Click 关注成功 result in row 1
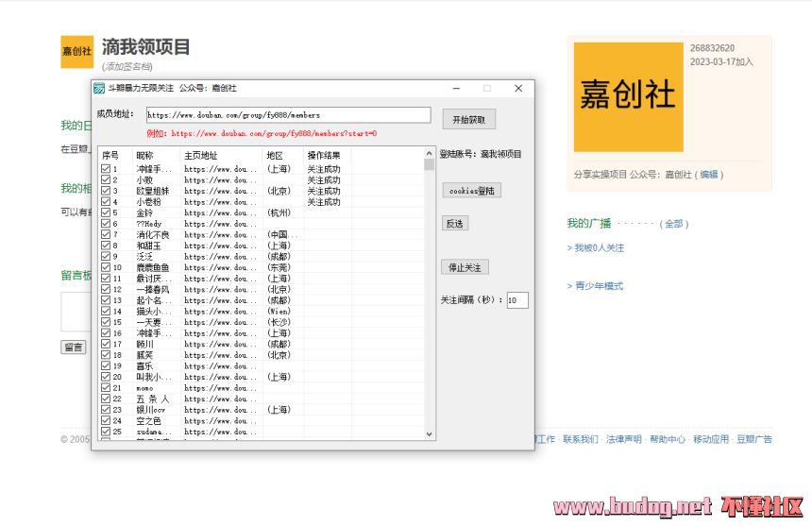The height and width of the screenshot is (526, 812). click(x=324, y=169)
